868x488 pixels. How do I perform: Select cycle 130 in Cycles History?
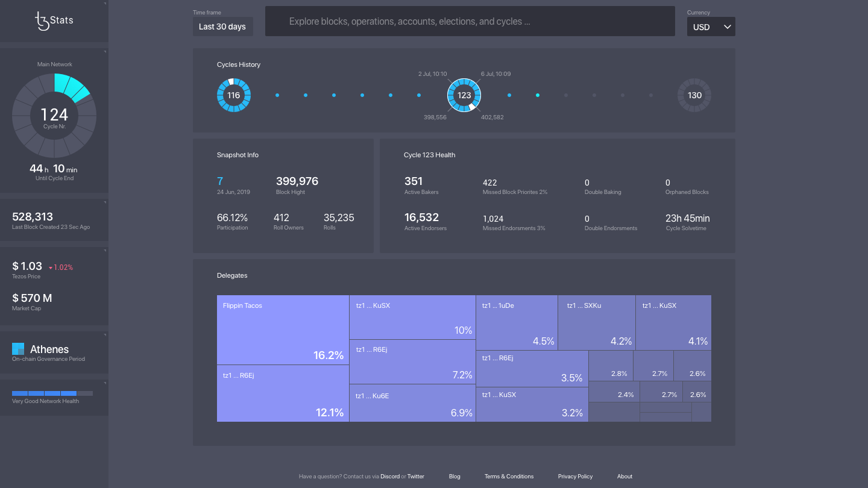pyautogui.click(x=694, y=95)
